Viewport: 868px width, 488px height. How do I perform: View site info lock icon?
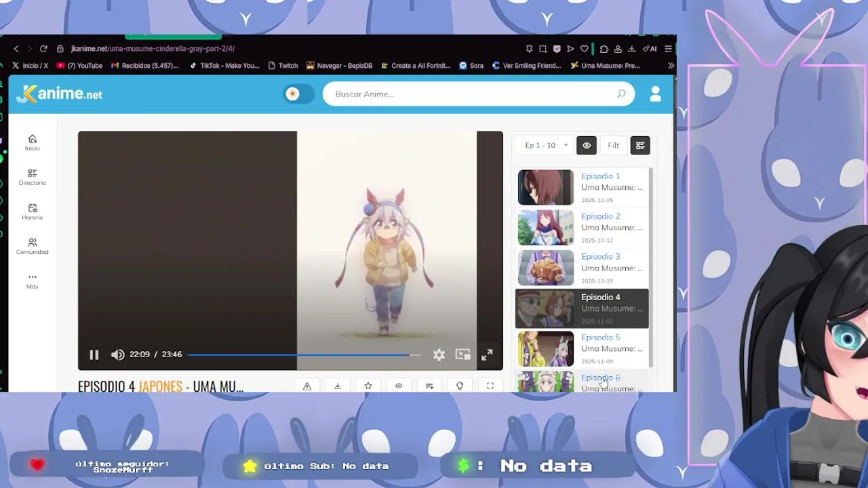coord(60,49)
